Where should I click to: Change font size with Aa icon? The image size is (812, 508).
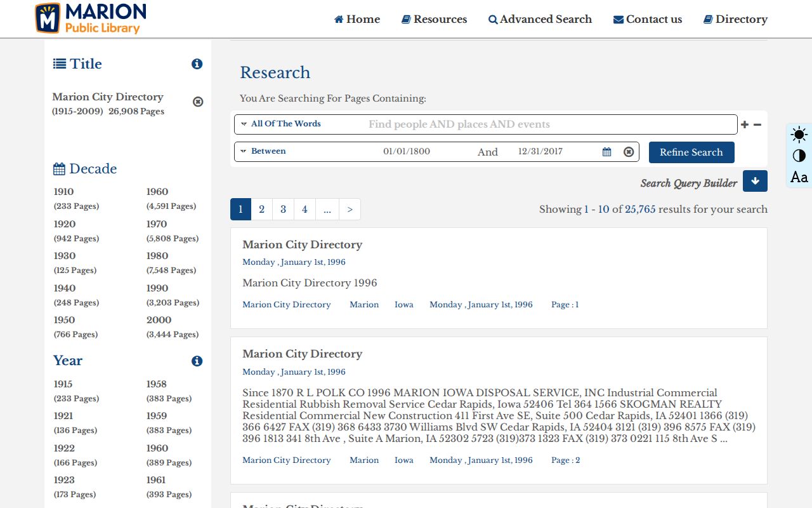(x=799, y=177)
